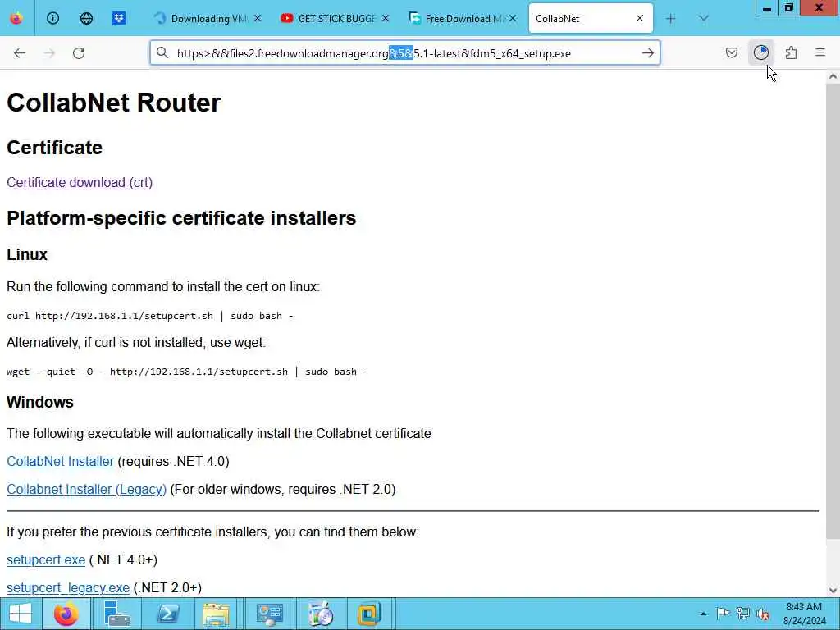Image resolution: width=840 pixels, height=630 pixels.
Task: Open the downloads progress panel
Action: [760, 53]
